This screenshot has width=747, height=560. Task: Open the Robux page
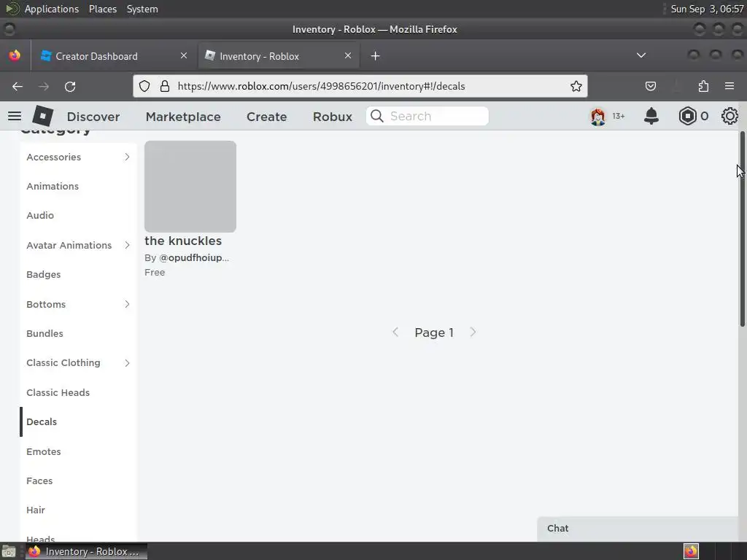[x=333, y=117]
